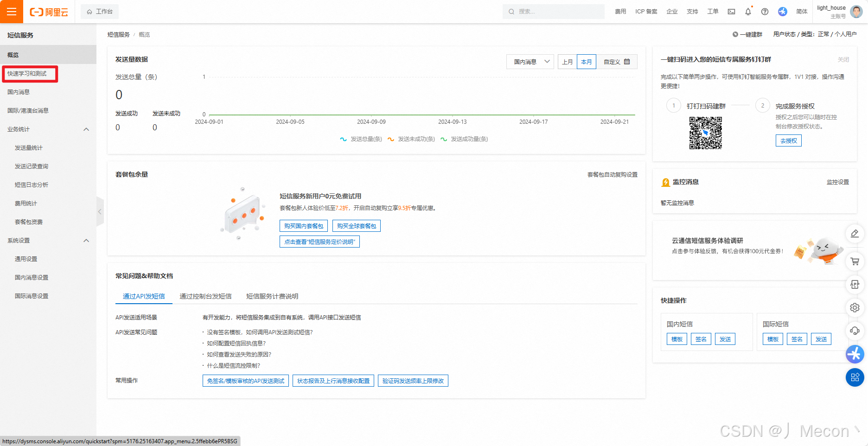This screenshot has width=868, height=446.
Task: Click the 监控设置 link in monitoring panel
Action: 837,182
